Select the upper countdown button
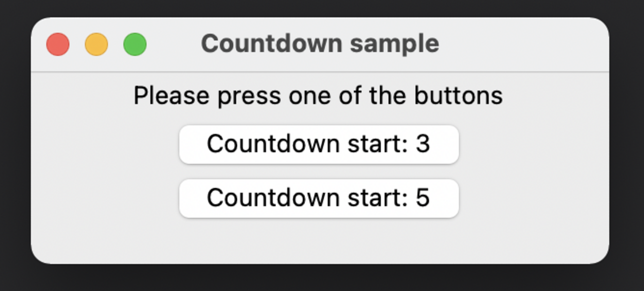644x291 pixels. pyautogui.click(x=319, y=144)
